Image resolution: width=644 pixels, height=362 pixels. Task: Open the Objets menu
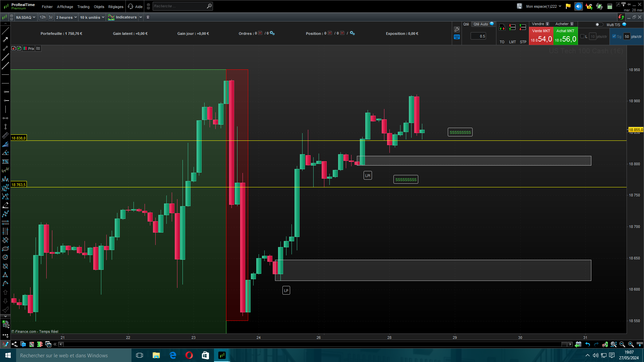coord(99,7)
